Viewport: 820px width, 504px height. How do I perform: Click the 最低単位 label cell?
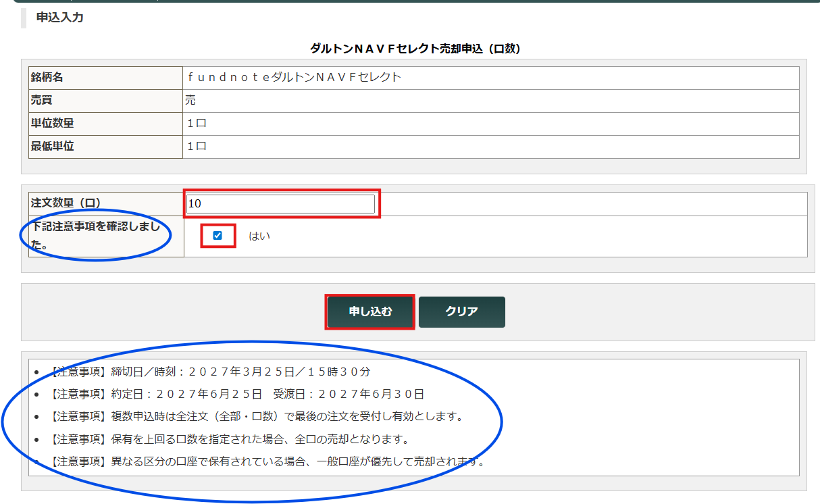[x=105, y=147]
